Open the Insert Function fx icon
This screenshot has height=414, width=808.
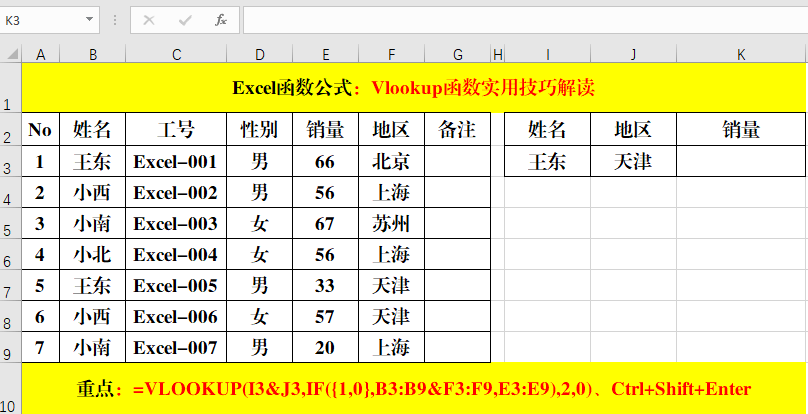pyautogui.click(x=221, y=20)
